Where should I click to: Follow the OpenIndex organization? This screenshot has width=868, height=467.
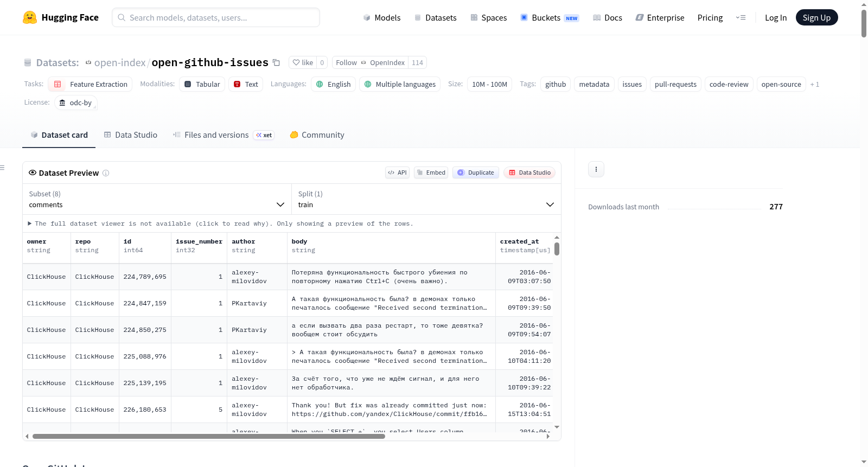(370, 62)
